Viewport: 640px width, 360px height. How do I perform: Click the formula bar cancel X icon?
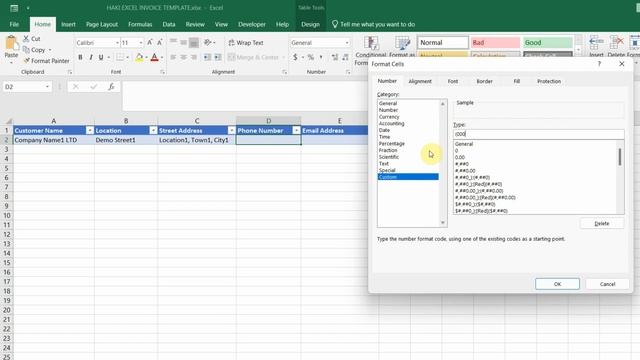[x=76, y=87]
